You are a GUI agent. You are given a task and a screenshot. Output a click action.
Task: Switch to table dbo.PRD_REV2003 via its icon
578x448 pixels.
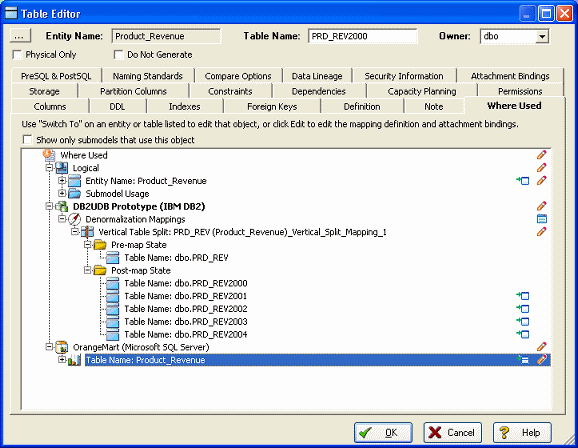pos(523,322)
